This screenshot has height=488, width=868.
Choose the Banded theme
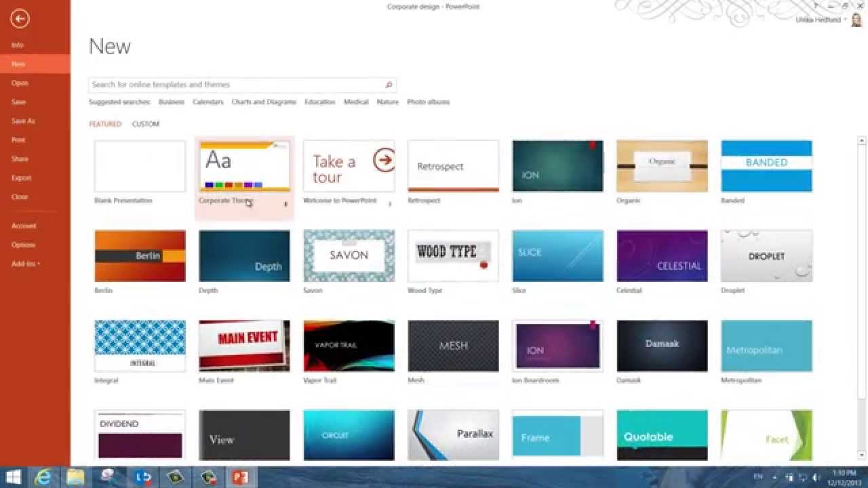tap(766, 166)
